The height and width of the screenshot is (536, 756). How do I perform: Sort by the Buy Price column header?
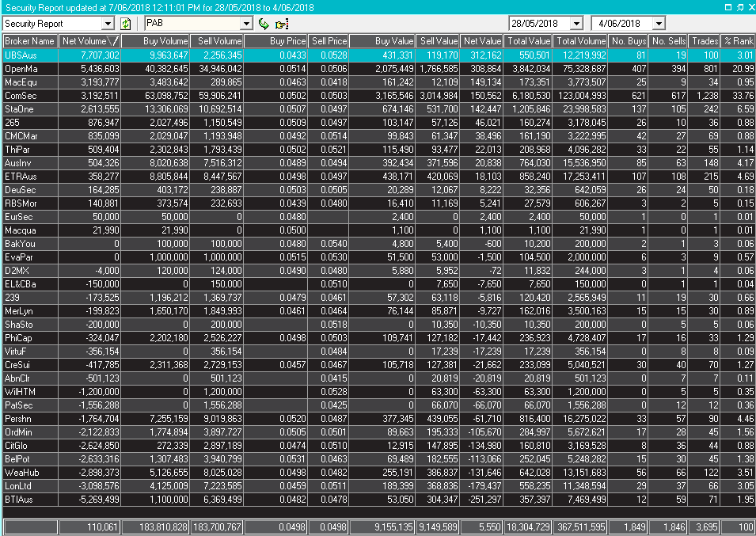(275, 41)
